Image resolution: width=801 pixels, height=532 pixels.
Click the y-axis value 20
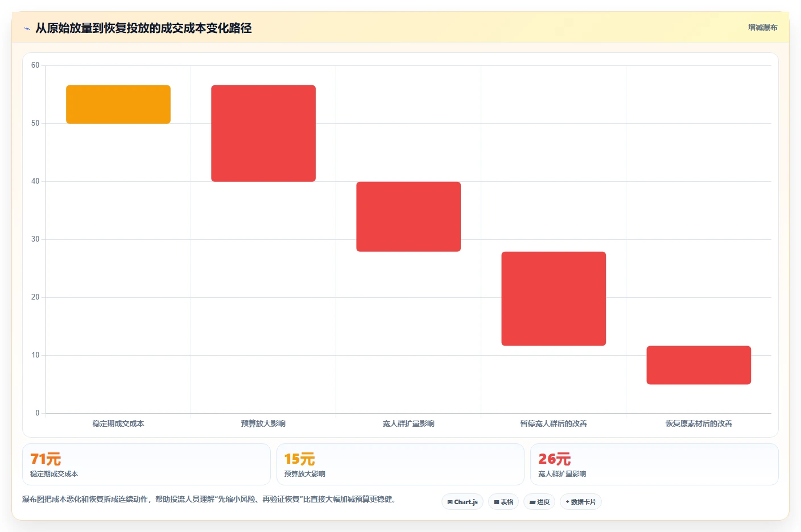[35, 297]
